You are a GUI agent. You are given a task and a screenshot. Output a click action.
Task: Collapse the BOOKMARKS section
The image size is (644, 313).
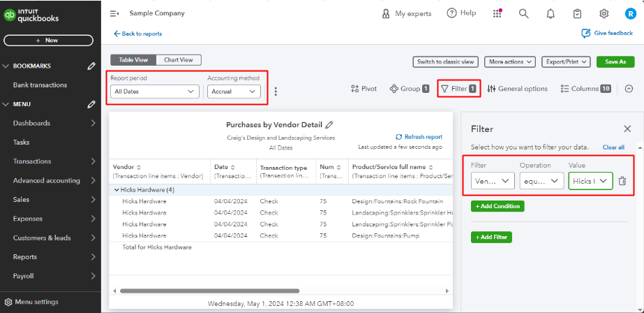(x=6, y=66)
